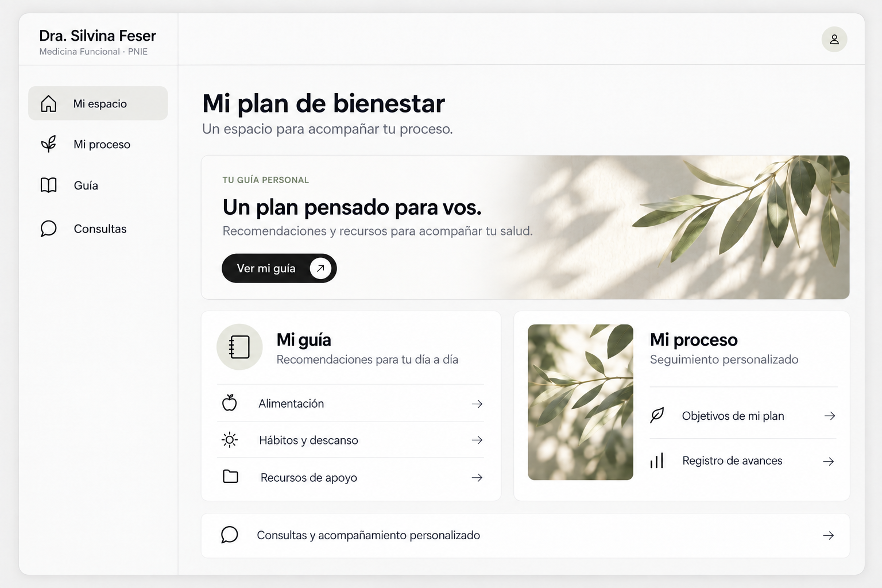Click the Seguimiento personalizado subtitle

click(724, 359)
